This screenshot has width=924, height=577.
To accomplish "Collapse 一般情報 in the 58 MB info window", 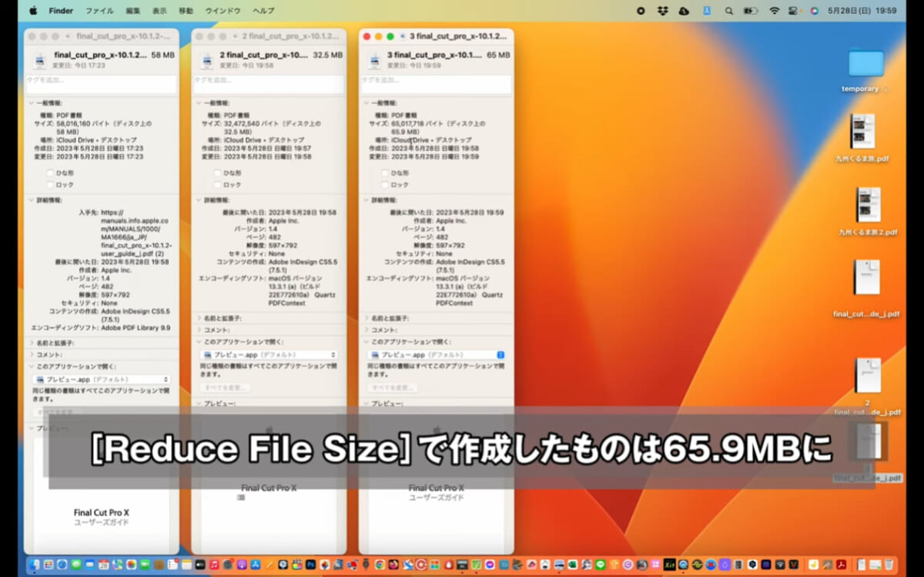I will pyautogui.click(x=31, y=102).
